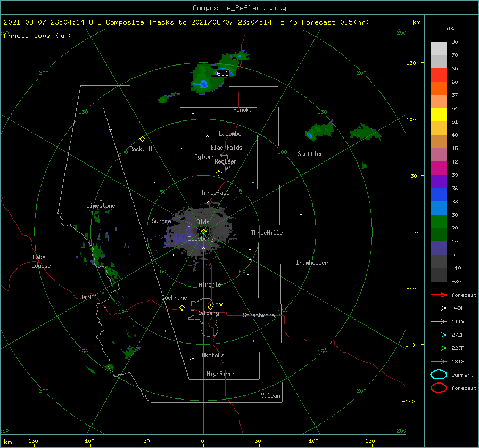Click the Strathmore town label

[259, 315]
